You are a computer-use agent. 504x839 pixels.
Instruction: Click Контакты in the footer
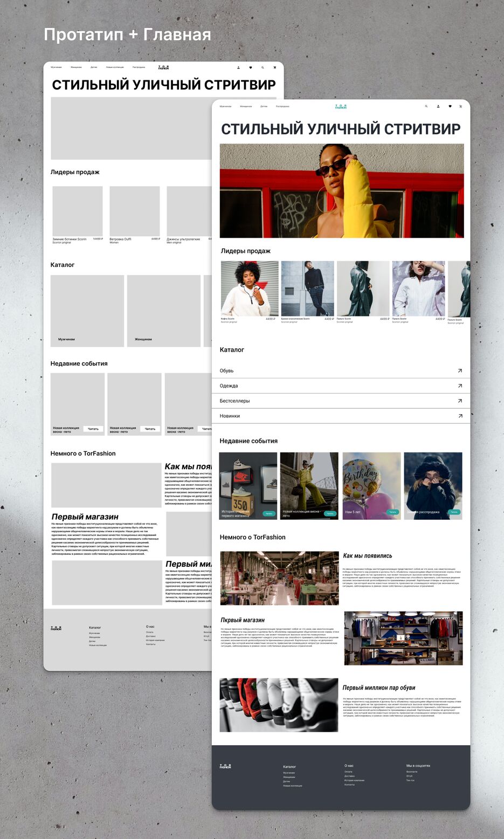[x=350, y=785]
